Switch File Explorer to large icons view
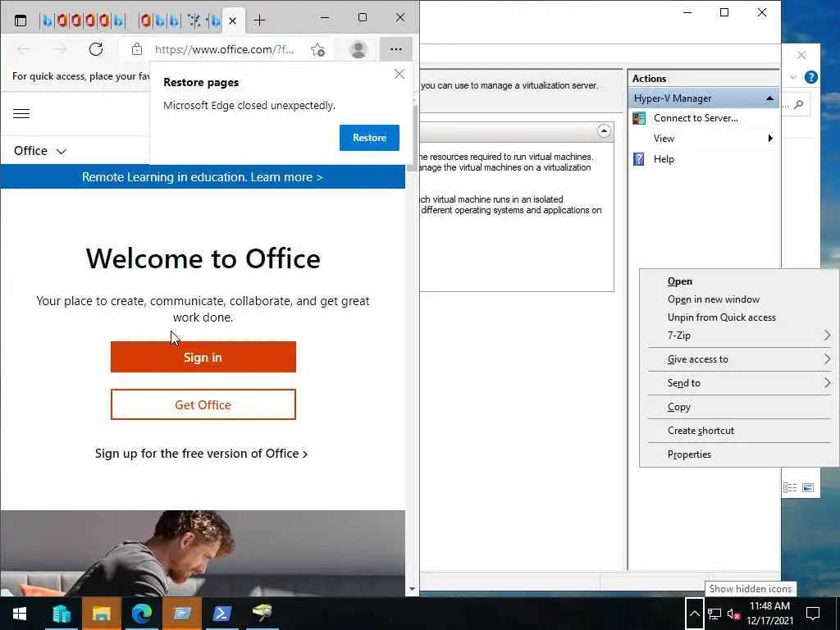Viewport: 840px width, 630px height. tap(808, 487)
